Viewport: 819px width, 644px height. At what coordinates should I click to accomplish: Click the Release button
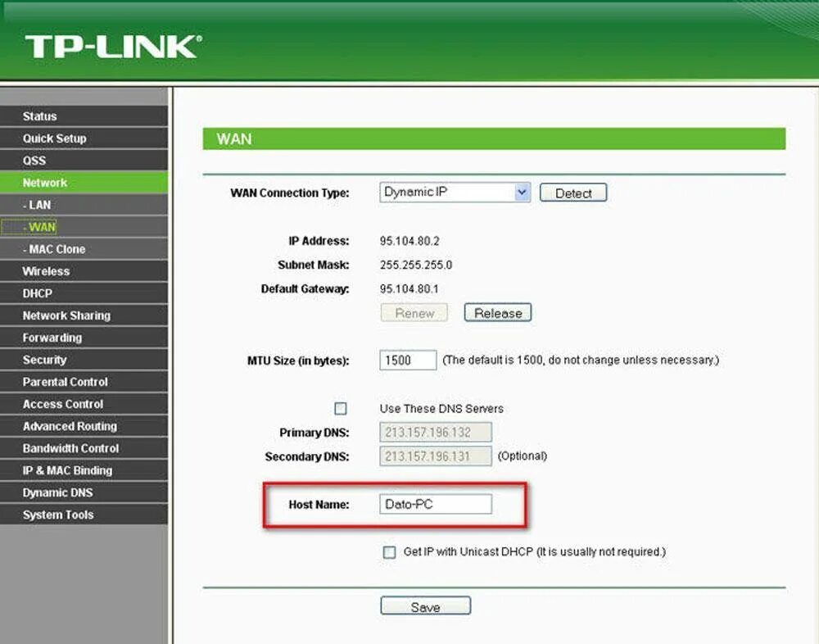(497, 312)
